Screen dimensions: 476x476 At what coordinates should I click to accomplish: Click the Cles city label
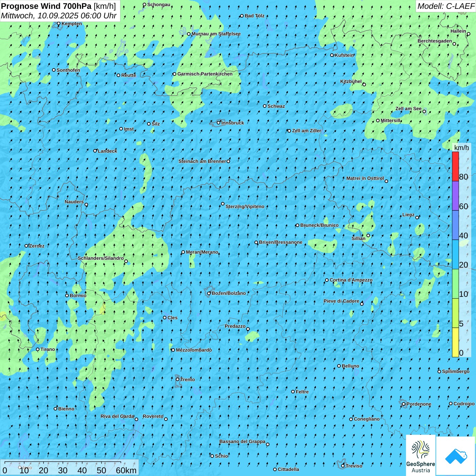(172, 318)
